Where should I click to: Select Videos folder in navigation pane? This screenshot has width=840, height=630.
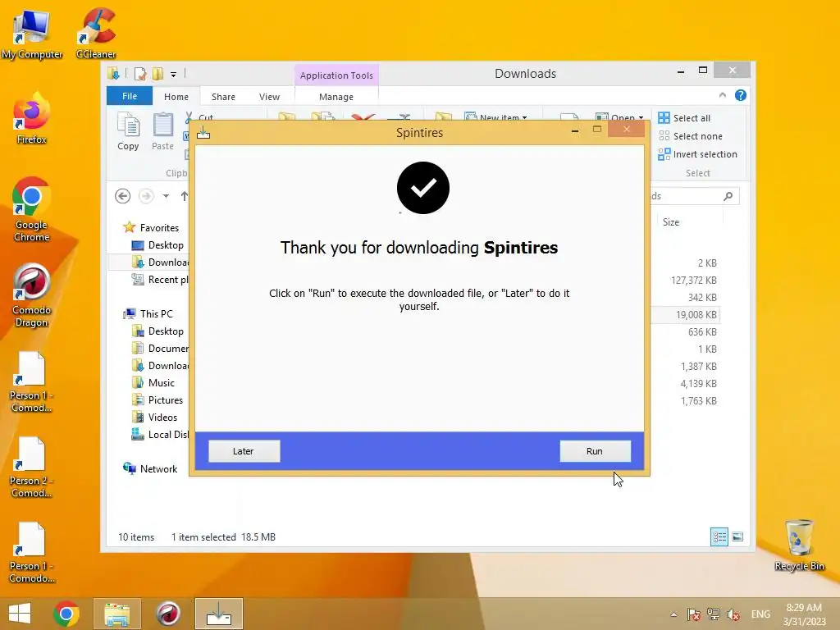click(154, 418)
